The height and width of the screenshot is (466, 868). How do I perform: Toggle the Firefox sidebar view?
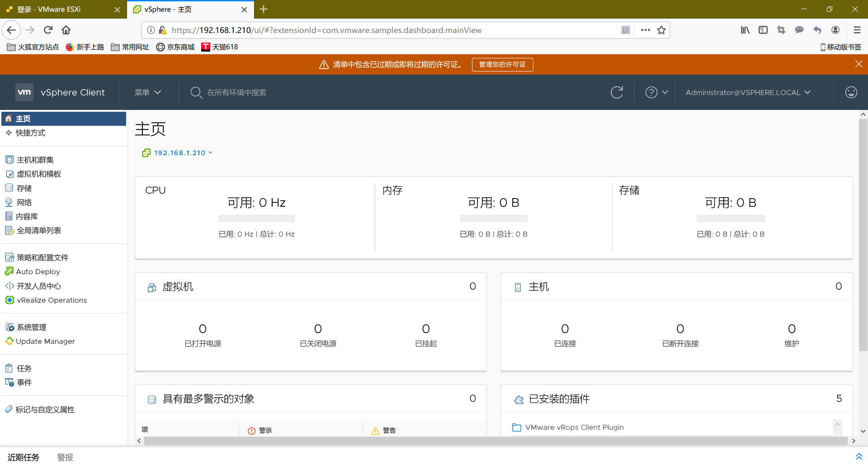(763, 30)
